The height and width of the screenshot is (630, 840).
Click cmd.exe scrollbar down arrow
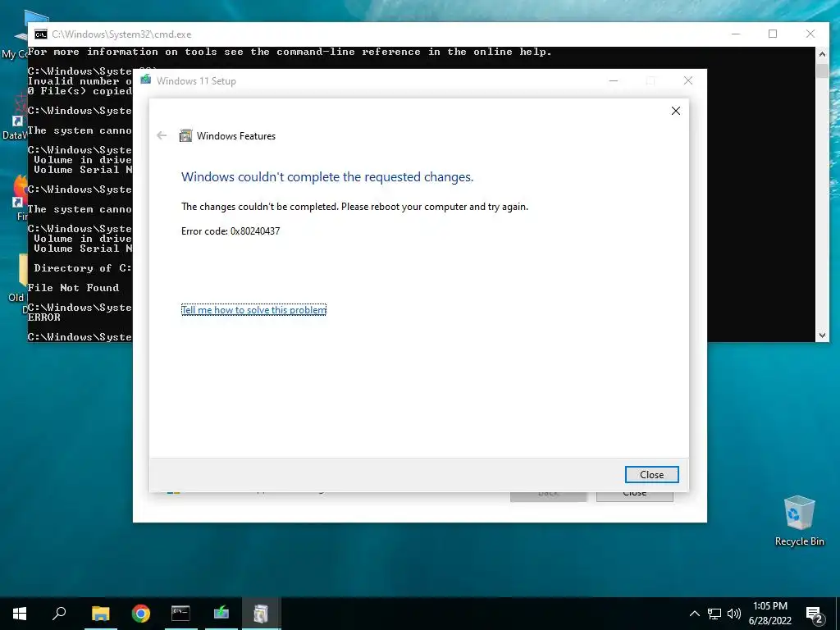(x=822, y=336)
